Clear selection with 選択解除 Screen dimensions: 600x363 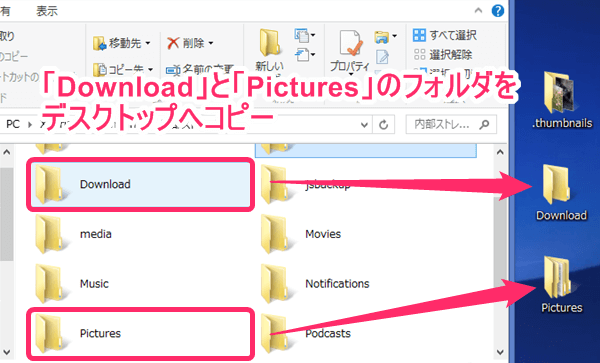click(443, 55)
